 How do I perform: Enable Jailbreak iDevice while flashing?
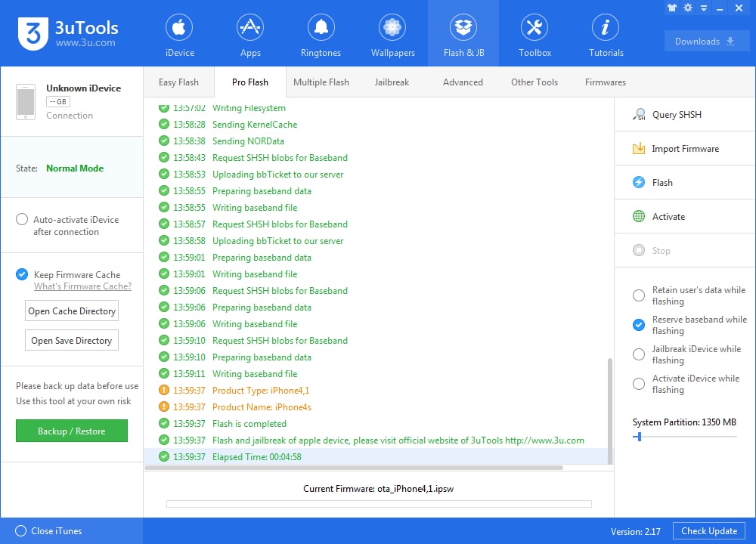(638, 354)
